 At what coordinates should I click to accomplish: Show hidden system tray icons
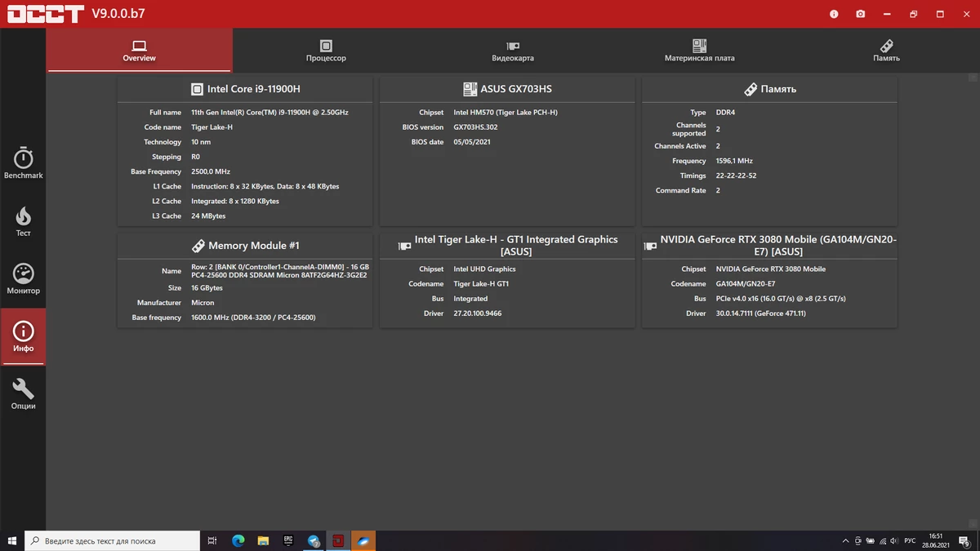click(x=845, y=540)
